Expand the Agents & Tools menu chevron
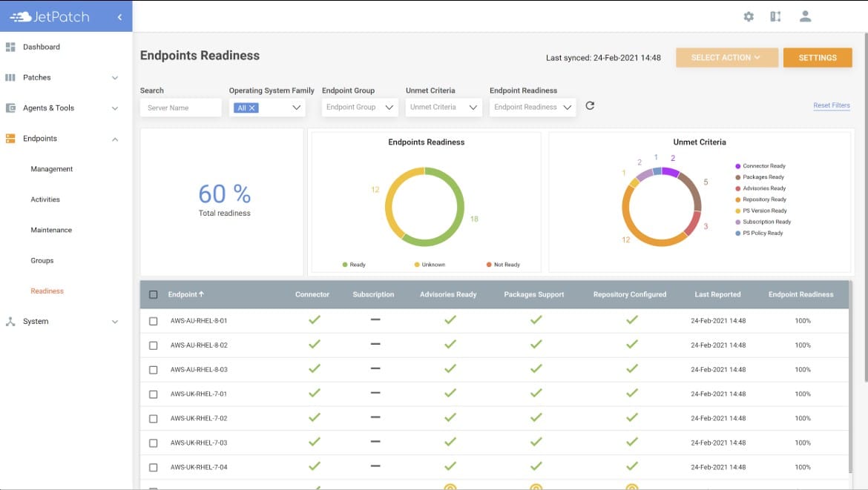 [x=115, y=108]
